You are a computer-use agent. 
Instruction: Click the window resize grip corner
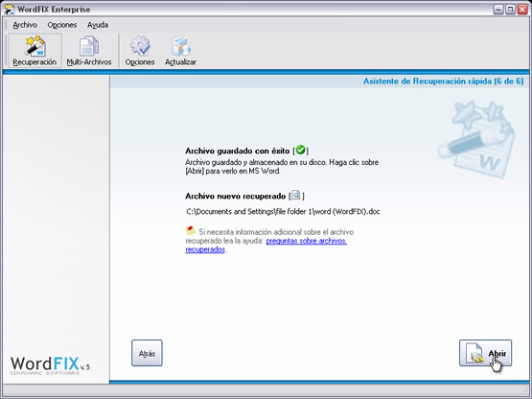[525, 392]
